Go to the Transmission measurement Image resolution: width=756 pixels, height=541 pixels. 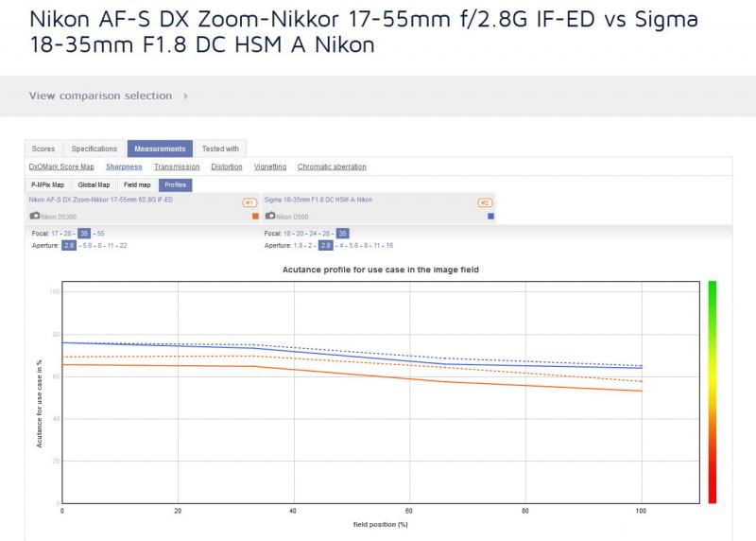[177, 166]
